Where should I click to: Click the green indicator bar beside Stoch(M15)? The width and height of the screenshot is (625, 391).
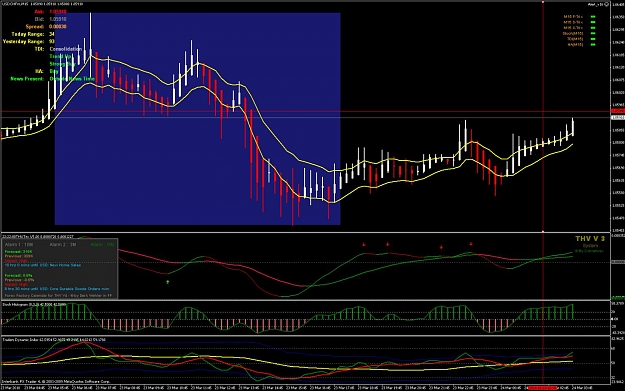[593, 33]
